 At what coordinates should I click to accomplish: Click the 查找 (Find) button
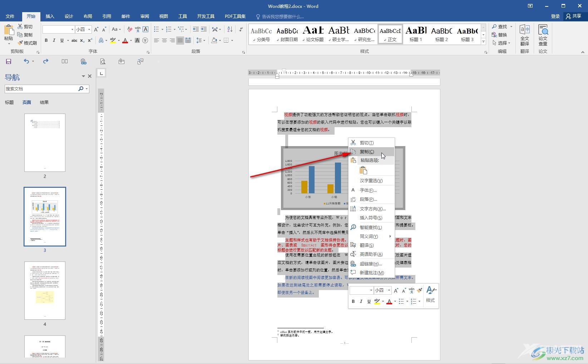[x=499, y=26]
